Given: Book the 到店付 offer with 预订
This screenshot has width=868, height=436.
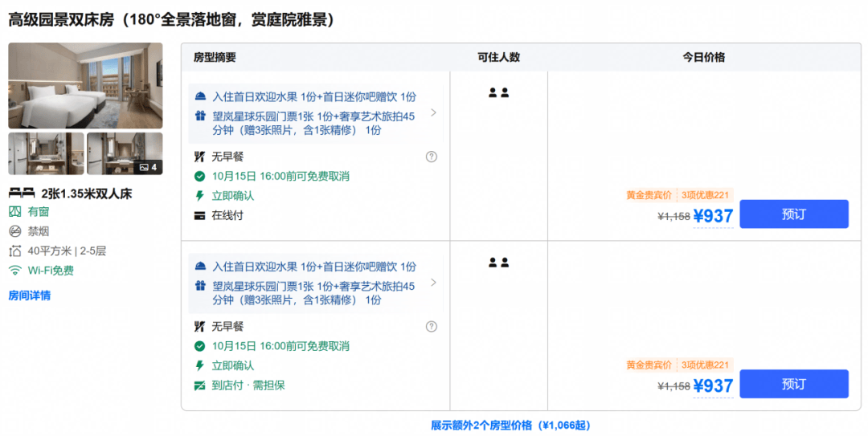Looking at the screenshot, I should pos(794,384).
